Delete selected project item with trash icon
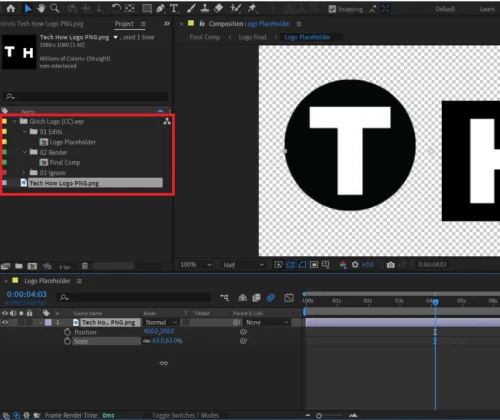 85,266
